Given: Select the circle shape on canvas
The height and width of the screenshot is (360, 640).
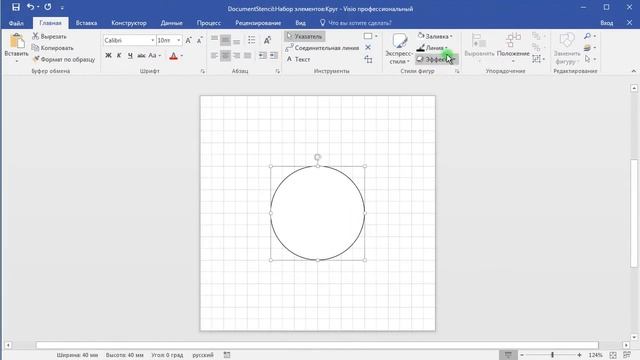Looking at the screenshot, I should click(318, 213).
